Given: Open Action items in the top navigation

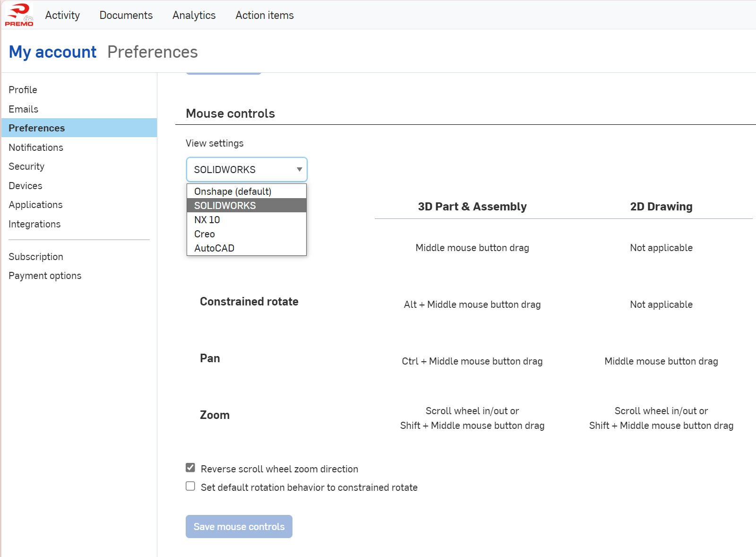Looking at the screenshot, I should click(265, 15).
